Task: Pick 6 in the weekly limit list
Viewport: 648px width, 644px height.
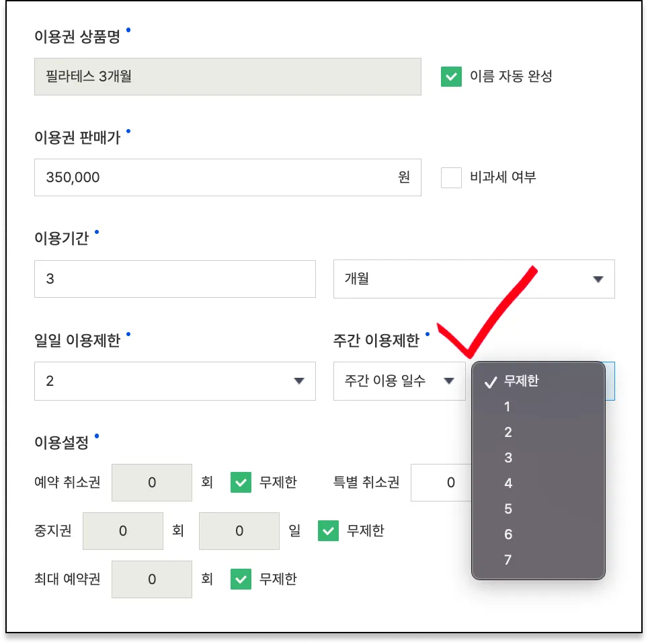Action: [508, 534]
